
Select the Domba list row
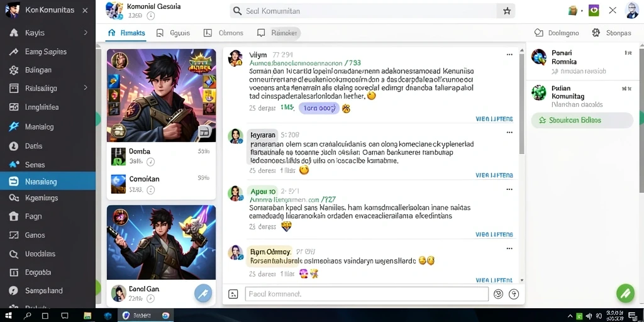click(162, 157)
